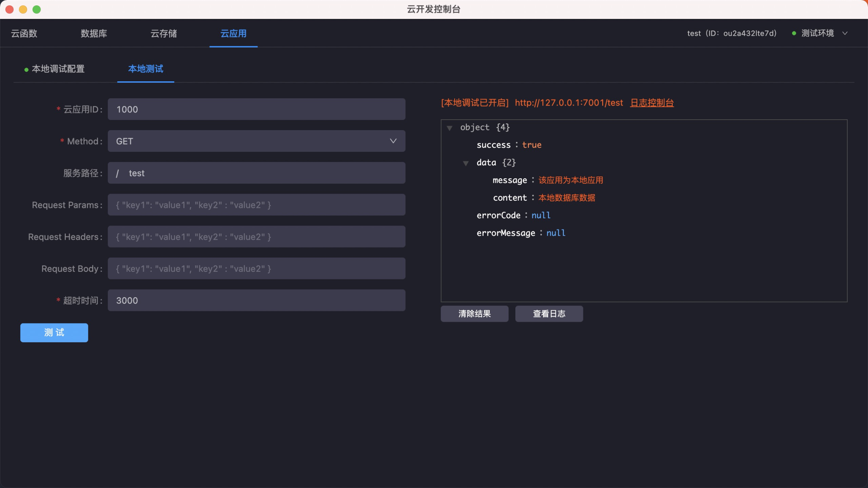Click the chevron next to 测试环境
This screenshot has width=868, height=488.
(x=845, y=33)
